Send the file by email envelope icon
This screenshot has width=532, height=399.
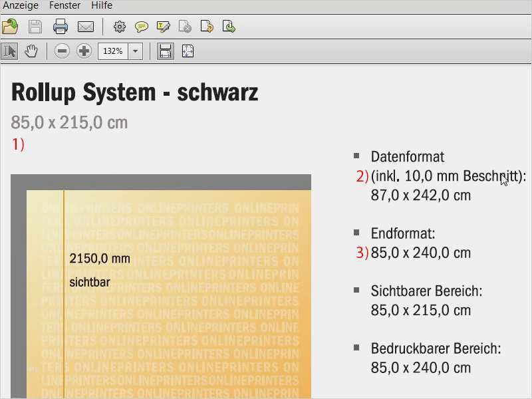(86, 27)
